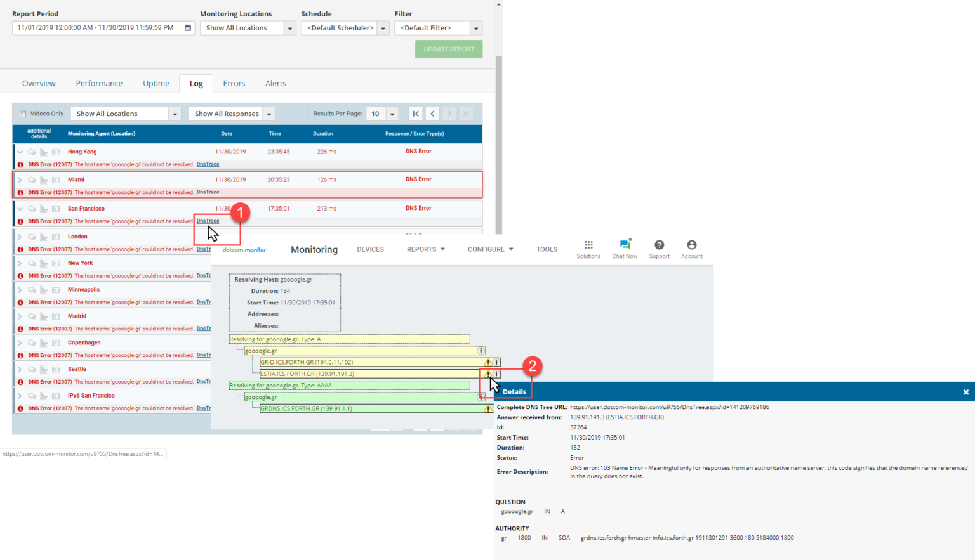Click the calendar icon next to Report Period
975x560 pixels.
point(187,27)
